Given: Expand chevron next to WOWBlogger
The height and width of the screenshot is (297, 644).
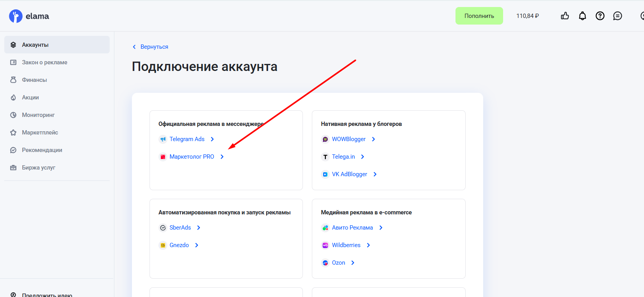Looking at the screenshot, I should pos(374,139).
